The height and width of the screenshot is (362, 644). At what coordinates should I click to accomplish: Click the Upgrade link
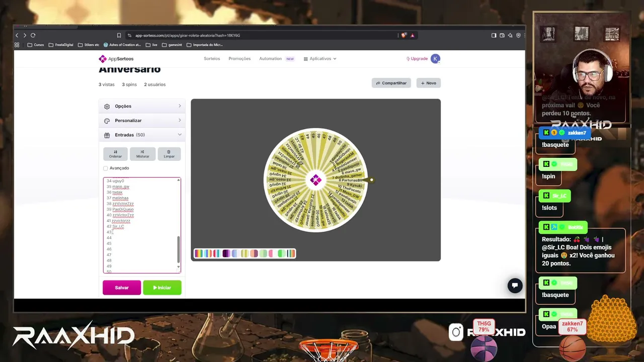coord(417,59)
